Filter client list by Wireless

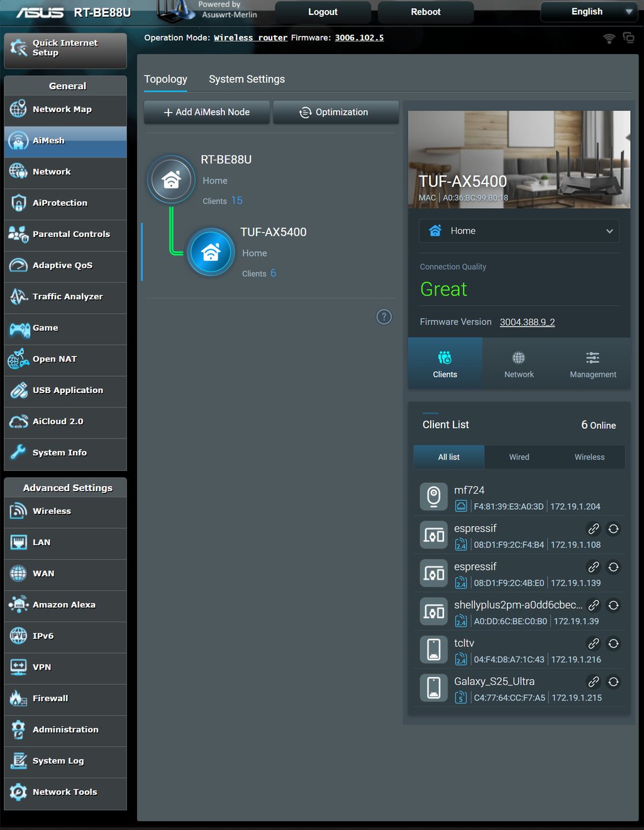coord(589,457)
